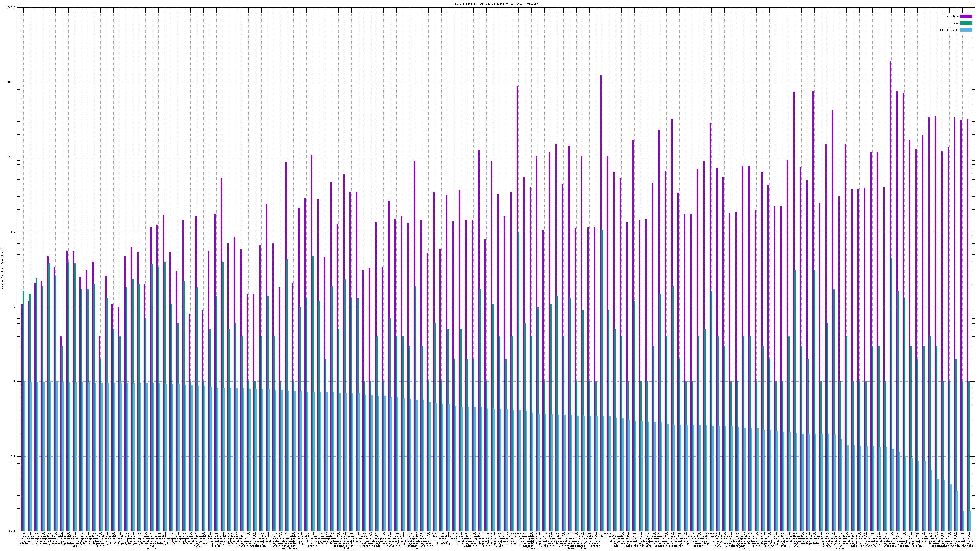Select the 'Score (0..1)' legend label

[949, 30]
